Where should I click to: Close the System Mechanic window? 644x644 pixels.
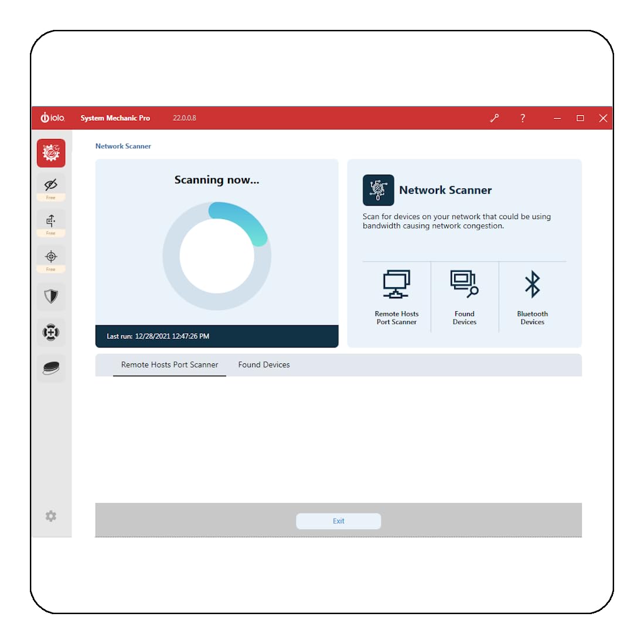tap(603, 118)
